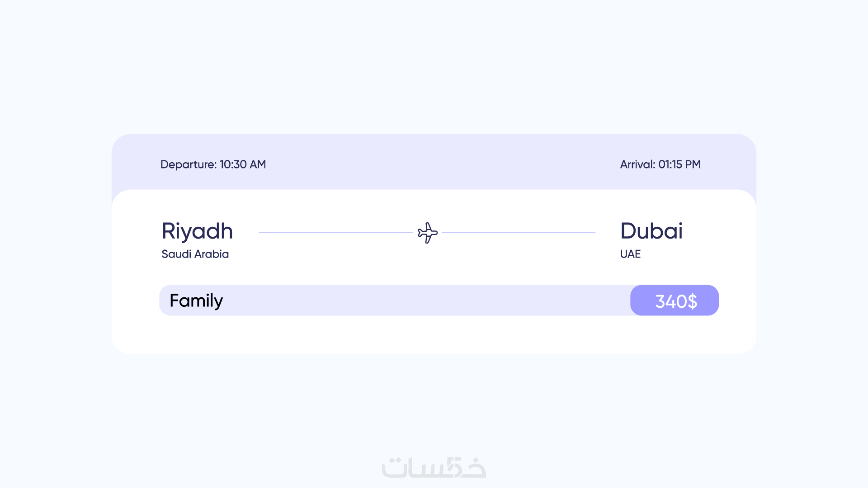Click the dollar sign on the price

click(x=692, y=301)
